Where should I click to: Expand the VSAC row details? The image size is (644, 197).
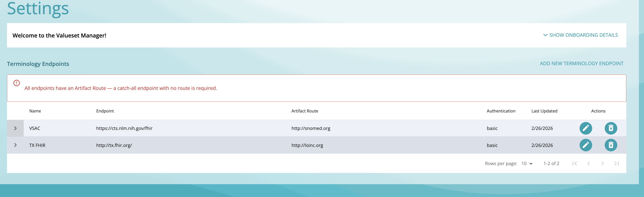(x=15, y=128)
